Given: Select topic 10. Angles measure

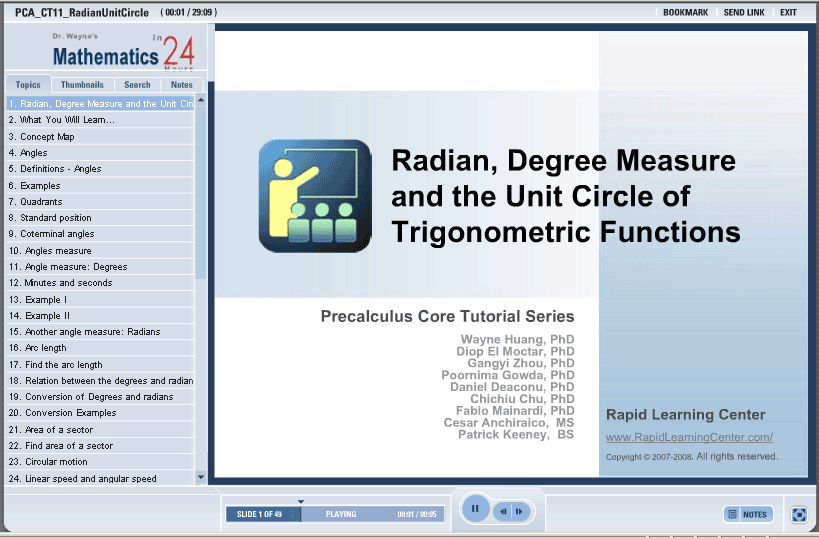Looking at the screenshot, I should click(100, 251).
